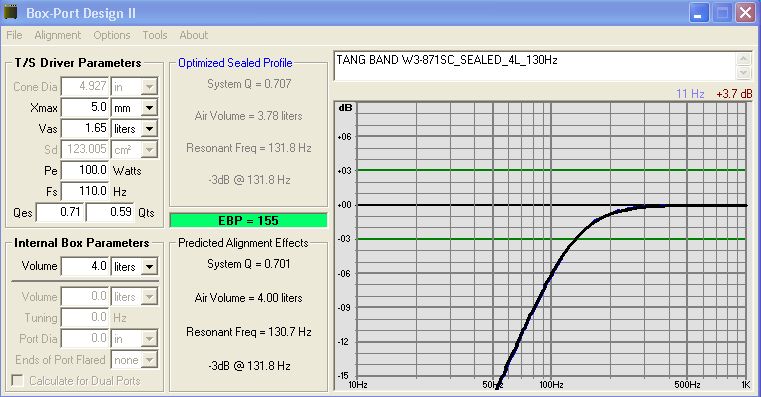Click the 500Hz label on graph axis
Screen dimensions: 761x397
point(687,385)
